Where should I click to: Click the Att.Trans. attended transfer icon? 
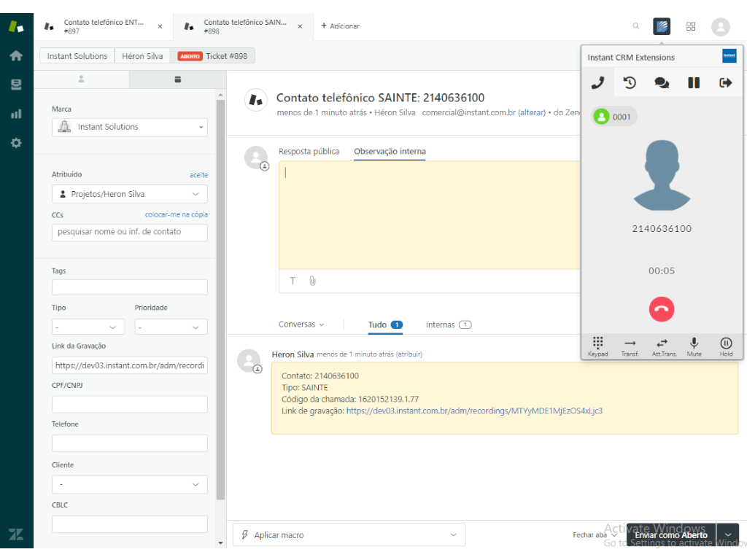[x=662, y=346]
